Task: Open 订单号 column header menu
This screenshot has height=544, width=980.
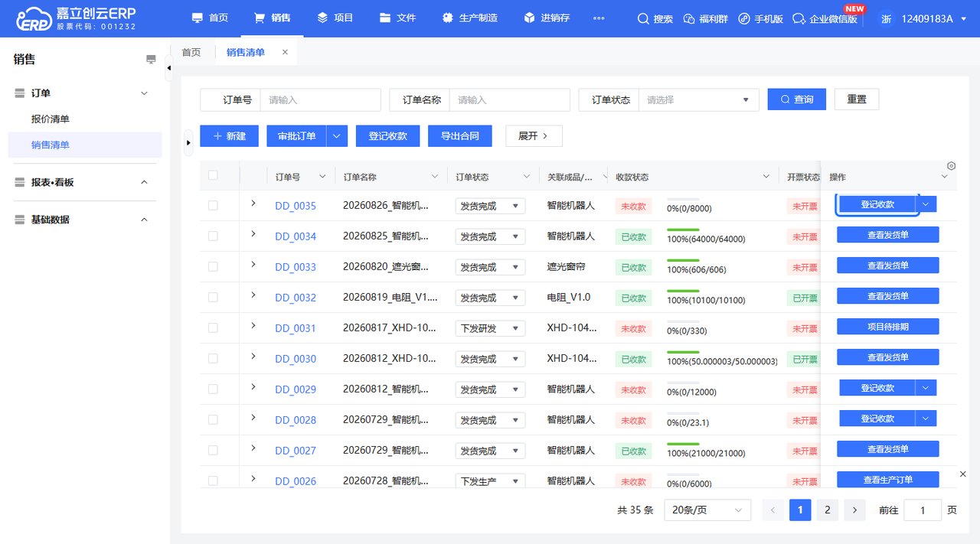Action: 322,177
